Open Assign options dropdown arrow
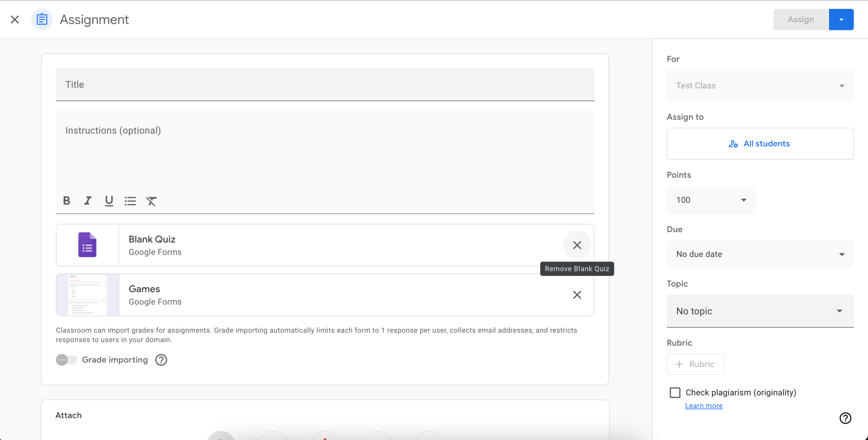868x440 pixels. click(x=841, y=19)
